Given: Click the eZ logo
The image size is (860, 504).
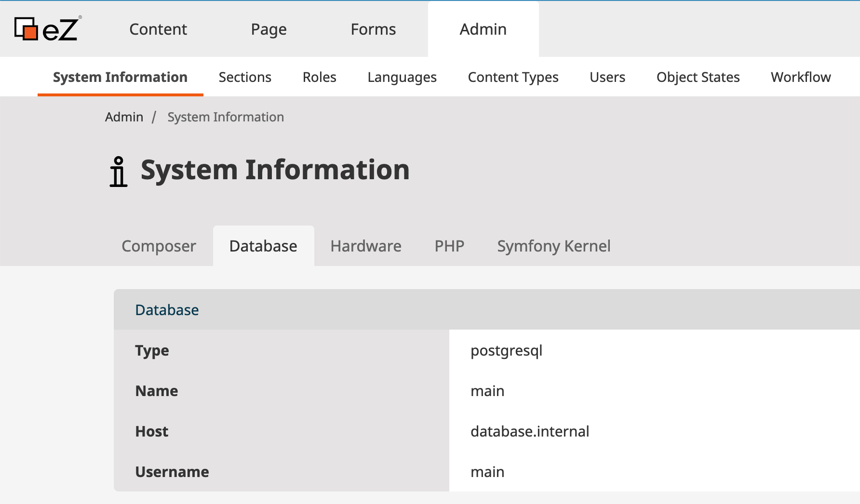Looking at the screenshot, I should click(x=47, y=29).
